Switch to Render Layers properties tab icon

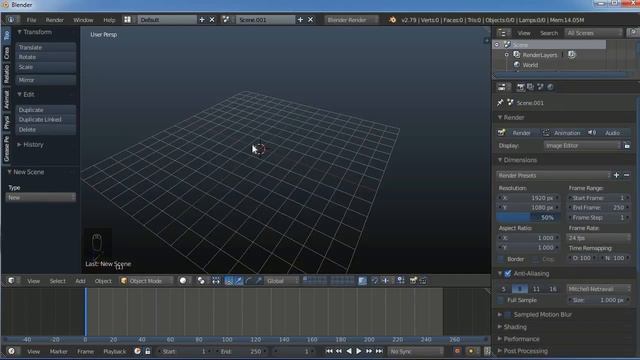530,87
